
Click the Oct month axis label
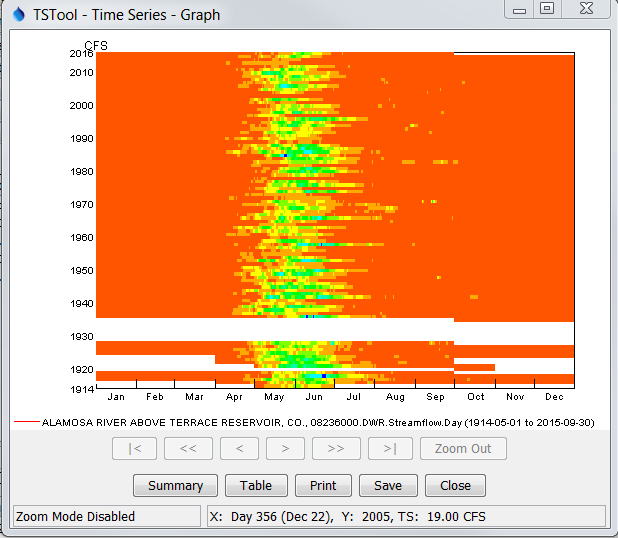[476, 397]
